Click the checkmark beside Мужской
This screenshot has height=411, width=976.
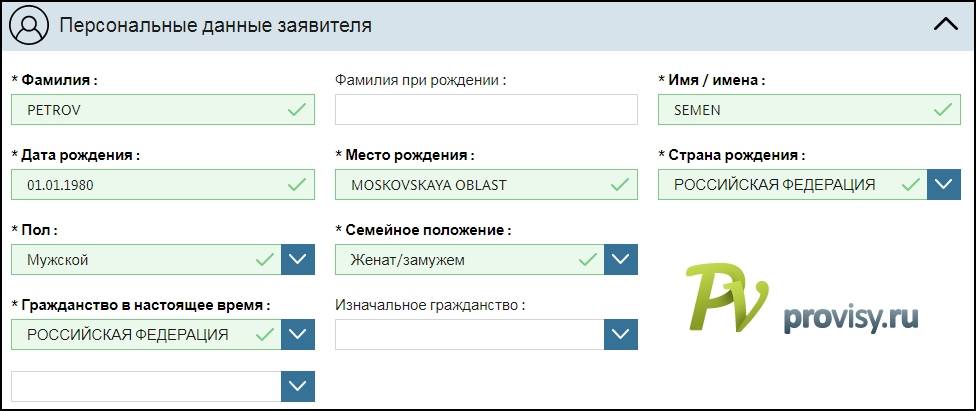pyautogui.click(x=265, y=260)
